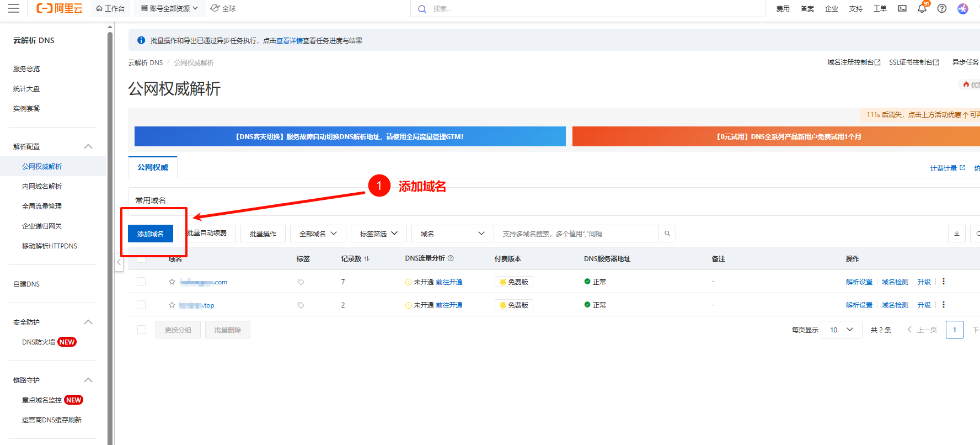Open the 全部域名 filter dropdown
980x445 pixels.
click(x=318, y=234)
